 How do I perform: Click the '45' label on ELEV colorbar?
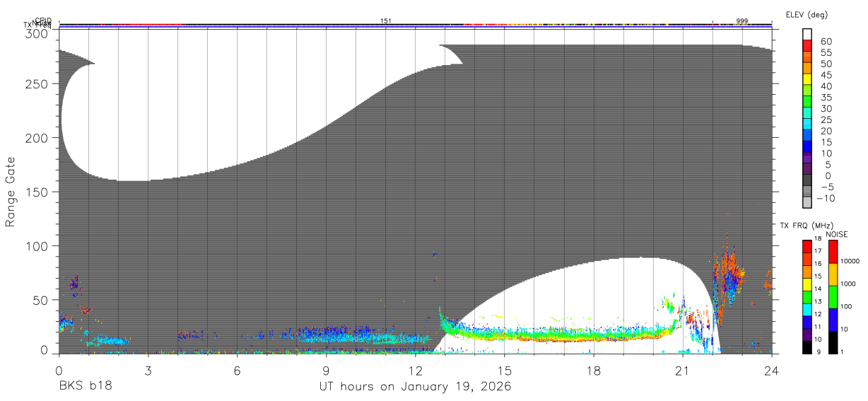pyautogui.click(x=826, y=75)
